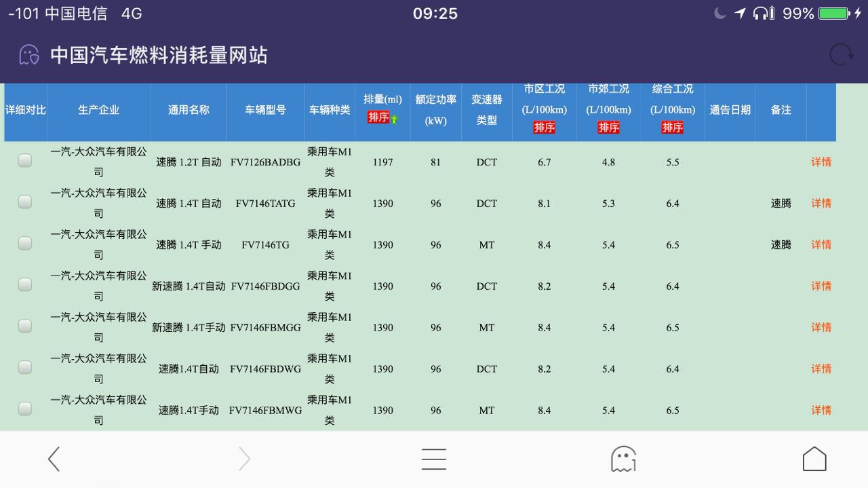
Task: Open 详情 for FV7146FBDGG
Action: click(821, 286)
